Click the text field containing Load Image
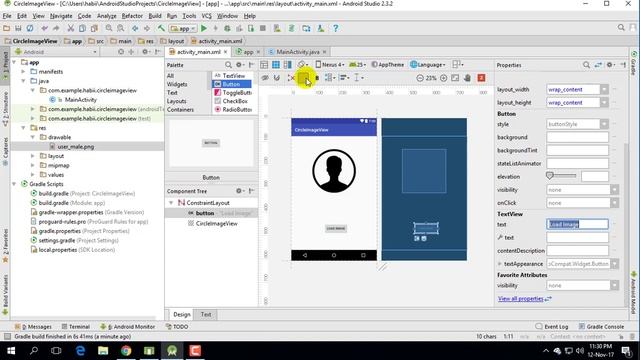Image resolution: width=640 pixels, height=360 pixels. (577, 224)
